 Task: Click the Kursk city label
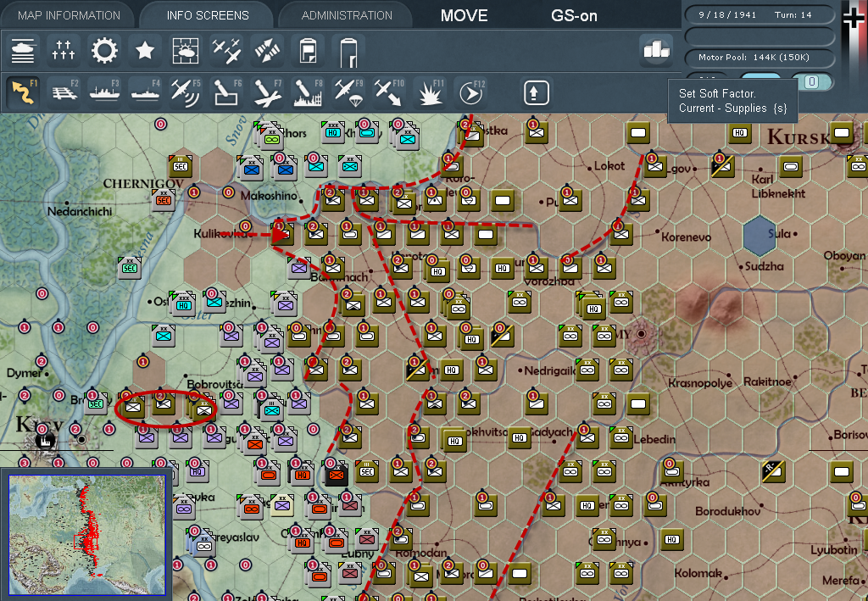798,136
